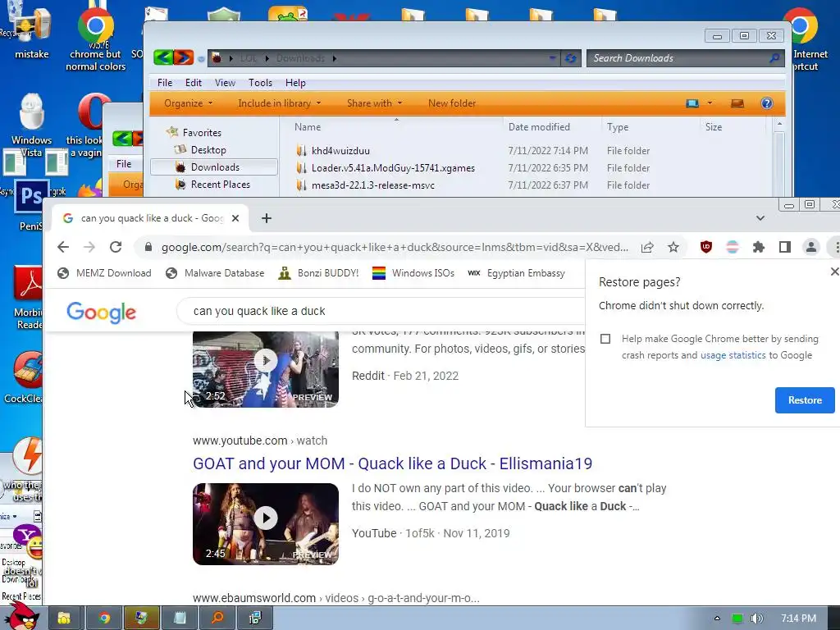Open the Help menu in Explorer
The height and width of the screenshot is (630, 840).
point(295,83)
